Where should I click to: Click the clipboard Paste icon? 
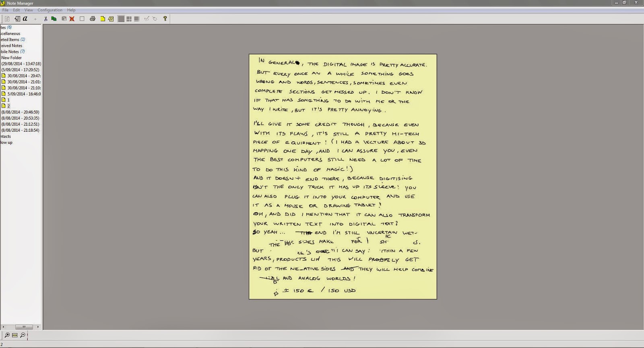[64, 19]
